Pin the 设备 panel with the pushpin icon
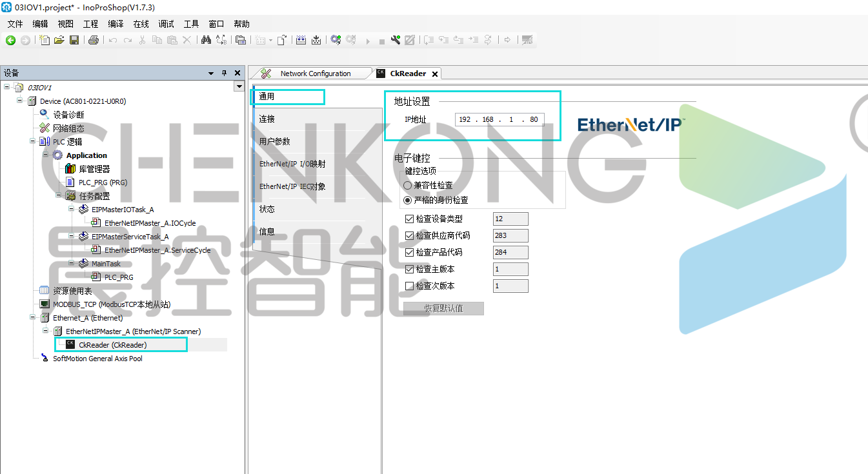This screenshot has height=474, width=868. [225, 74]
